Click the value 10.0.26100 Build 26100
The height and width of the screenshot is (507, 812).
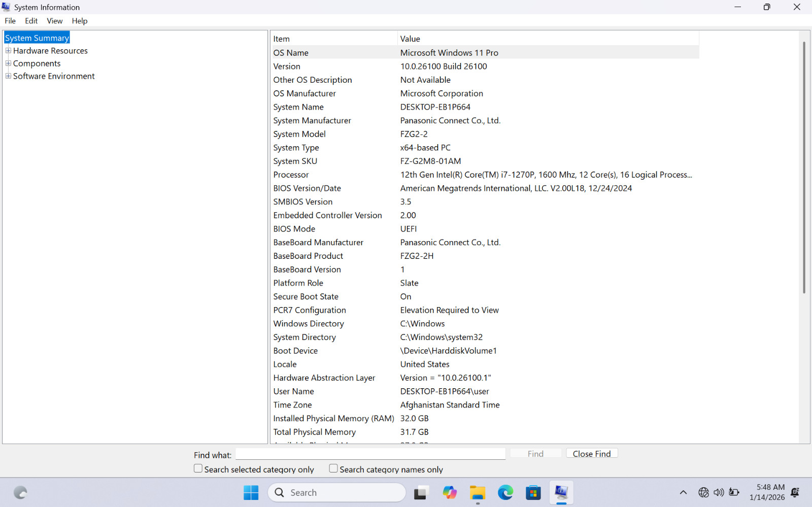tap(444, 66)
